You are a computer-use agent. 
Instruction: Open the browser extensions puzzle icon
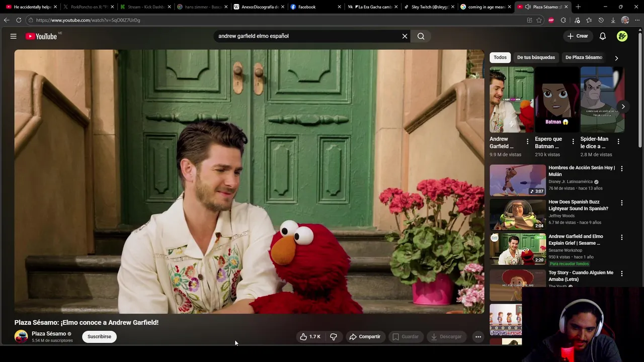pyautogui.click(x=563, y=20)
